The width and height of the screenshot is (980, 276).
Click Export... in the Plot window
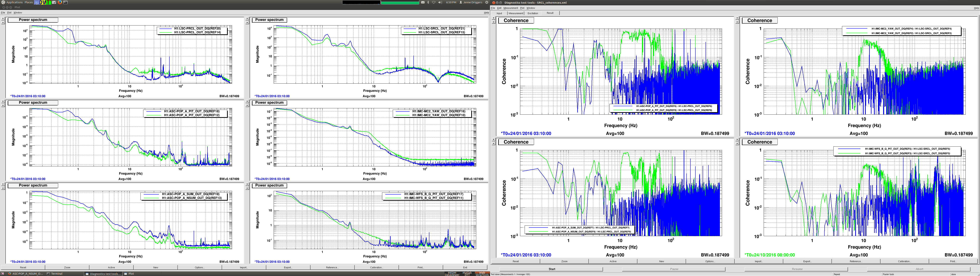click(x=288, y=268)
